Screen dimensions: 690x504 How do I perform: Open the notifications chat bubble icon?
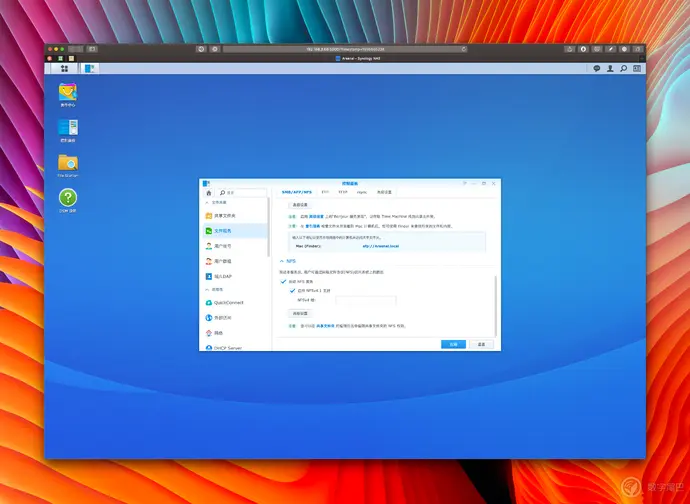tap(597, 68)
